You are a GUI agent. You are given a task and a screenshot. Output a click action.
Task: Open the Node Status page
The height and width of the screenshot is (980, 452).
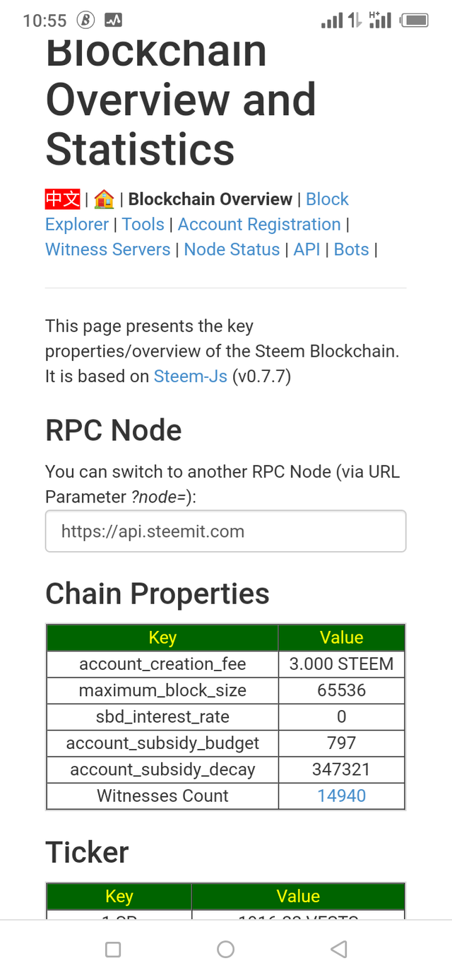click(232, 249)
